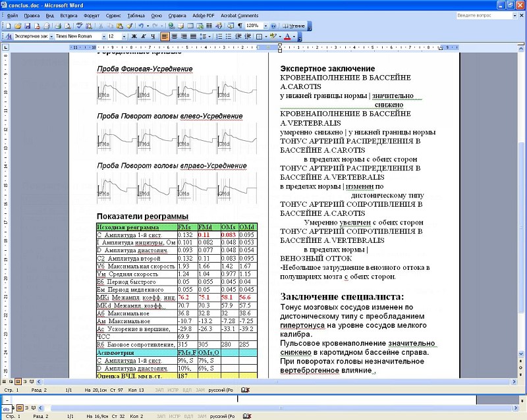
Task: Apply a bulleted list
Action: pos(229,36)
